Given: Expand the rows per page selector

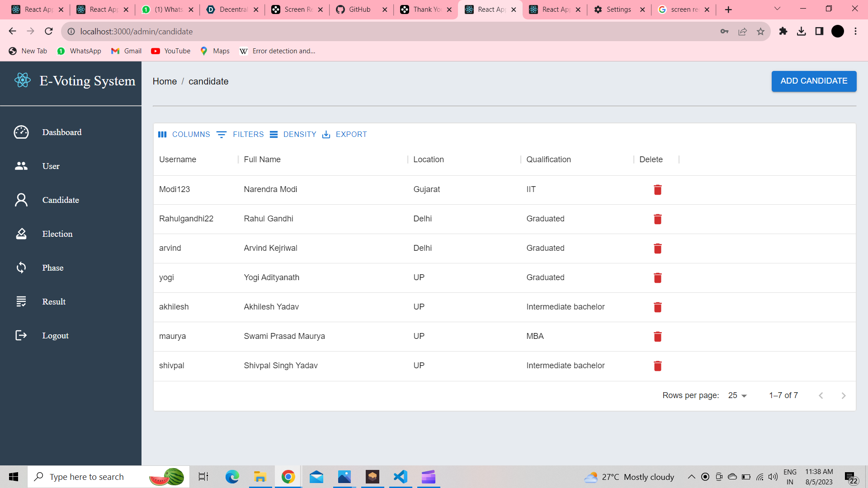Looking at the screenshot, I should pyautogui.click(x=737, y=396).
